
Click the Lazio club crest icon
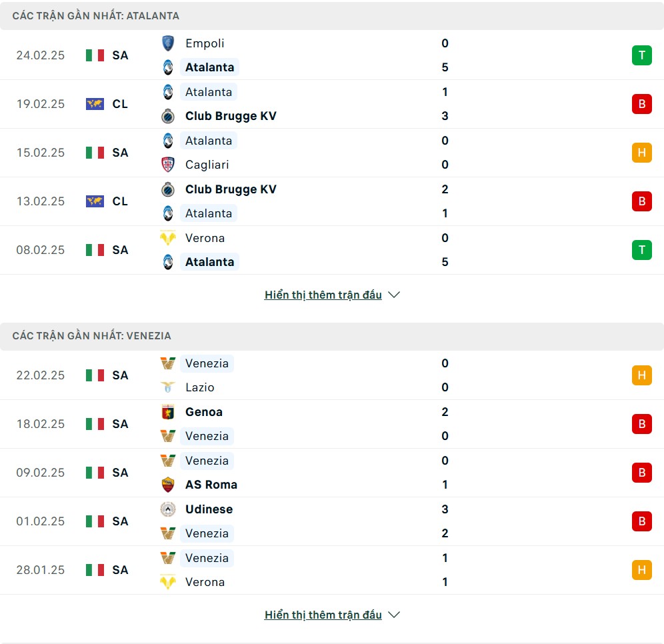(168, 387)
